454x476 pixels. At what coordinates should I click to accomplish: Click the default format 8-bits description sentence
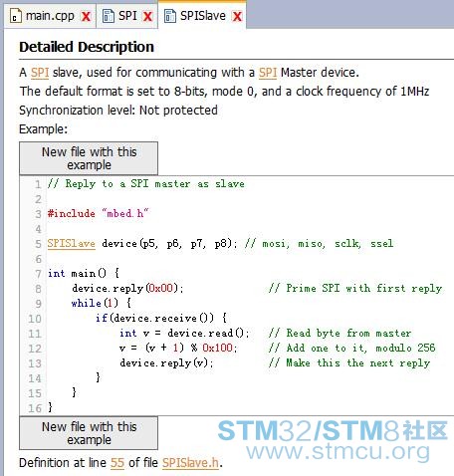click(x=224, y=92)
